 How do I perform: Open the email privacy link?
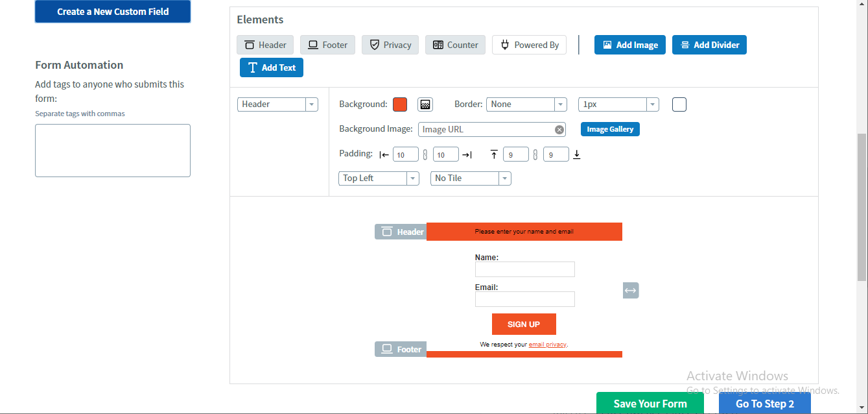click(548, 344)
